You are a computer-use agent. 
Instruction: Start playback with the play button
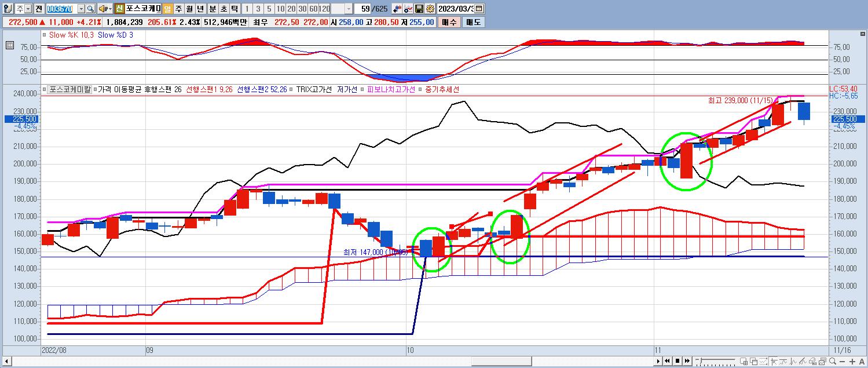pyautogui.click(x=658, y=361)
